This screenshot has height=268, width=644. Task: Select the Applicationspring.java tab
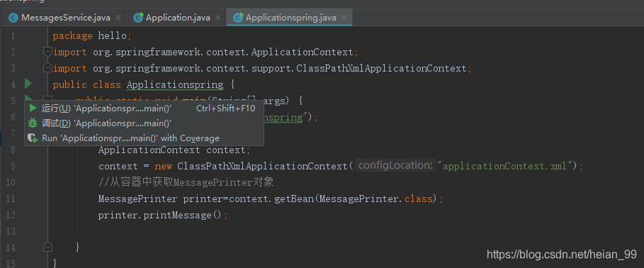(x=290, y=18)
